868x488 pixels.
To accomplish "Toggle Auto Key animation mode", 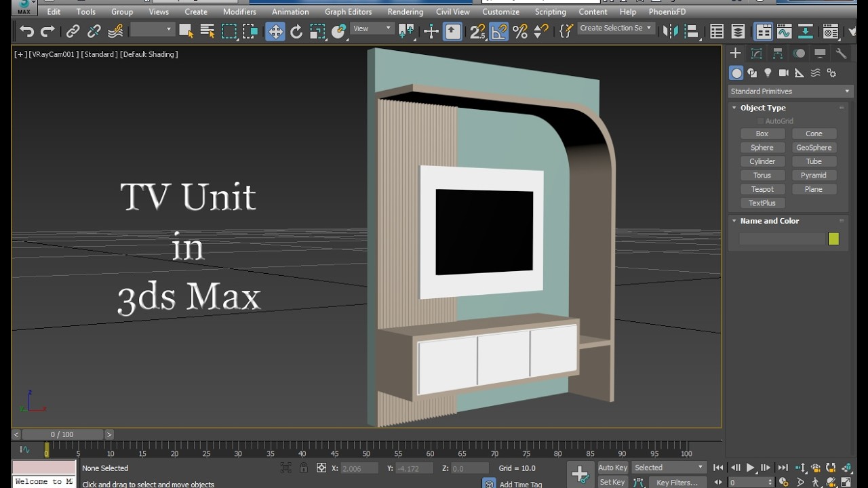I will tap(612, 468).
